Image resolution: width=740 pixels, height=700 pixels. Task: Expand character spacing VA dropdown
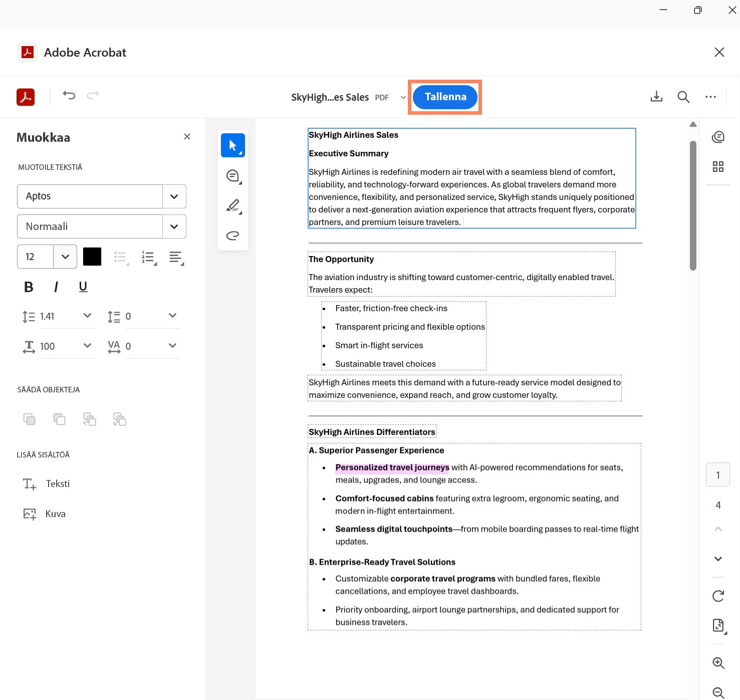click(172, 346)
